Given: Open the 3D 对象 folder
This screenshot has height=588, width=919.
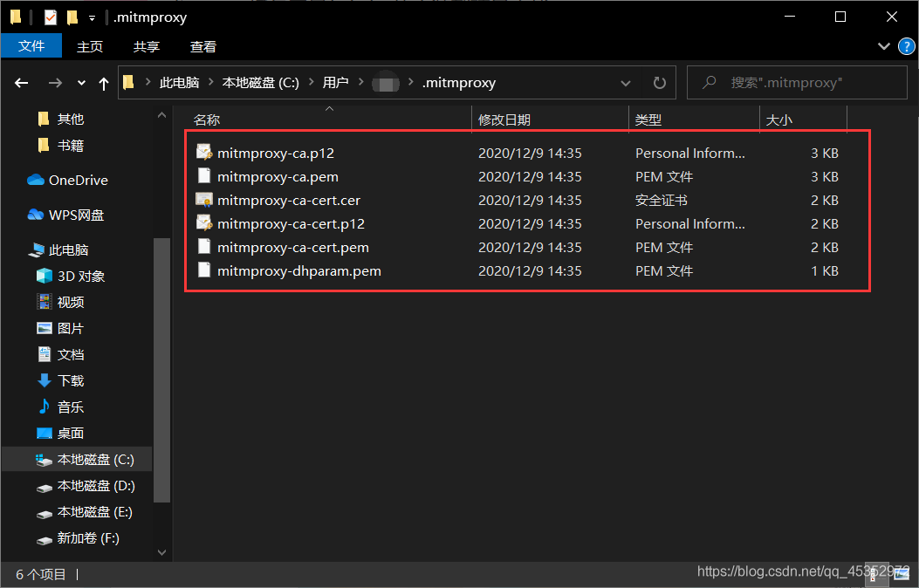Looking at the screenshot, I should click(71, 276).
